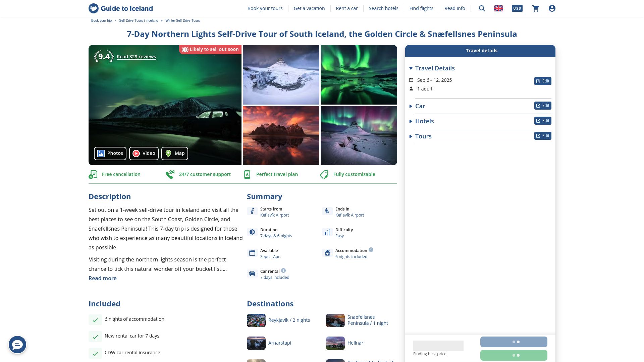644x362 pixels.
Task: Open the shopping cart
Action: [536, 8]
